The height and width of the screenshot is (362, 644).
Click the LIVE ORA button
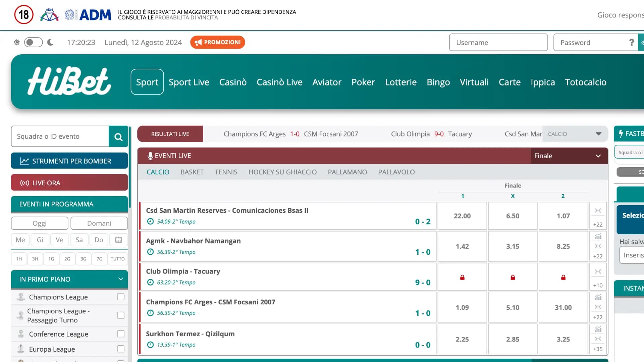(x=69, y=183)
